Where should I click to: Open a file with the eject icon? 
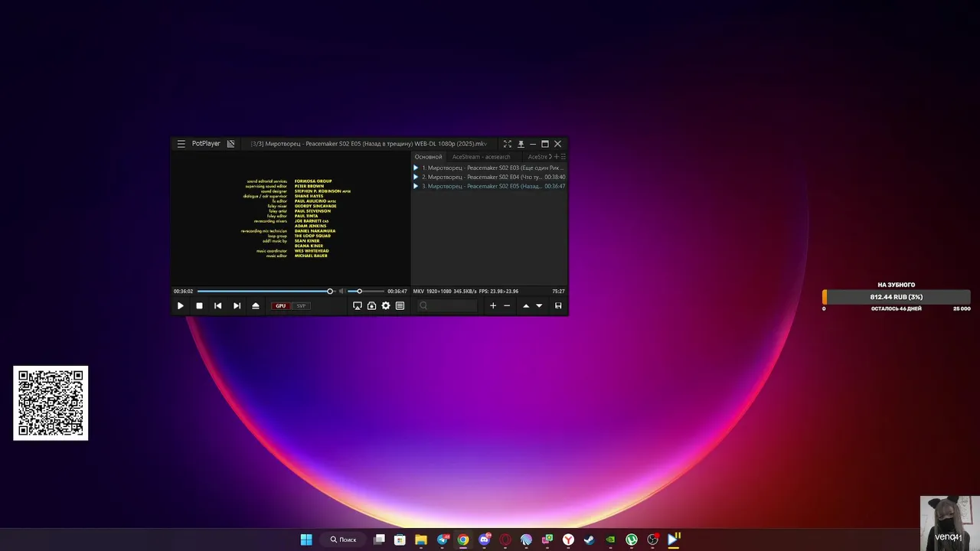pyautogui.click(x=256, y=305)
